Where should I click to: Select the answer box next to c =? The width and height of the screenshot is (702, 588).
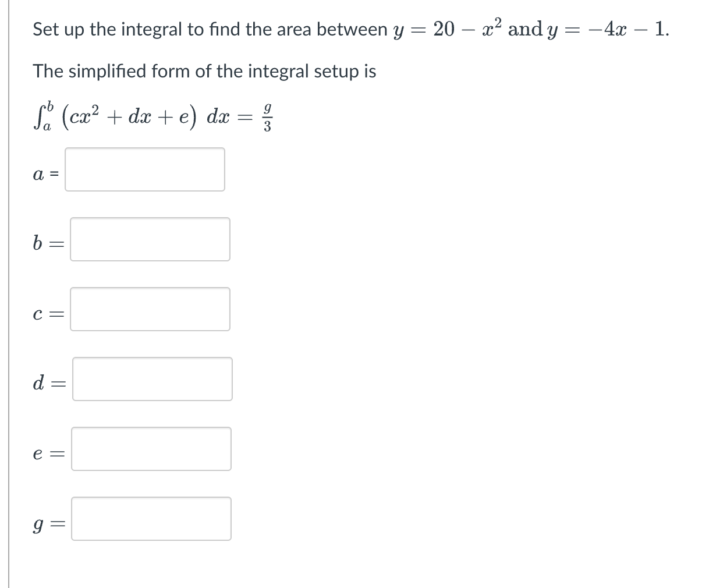(x=150, y=310)
